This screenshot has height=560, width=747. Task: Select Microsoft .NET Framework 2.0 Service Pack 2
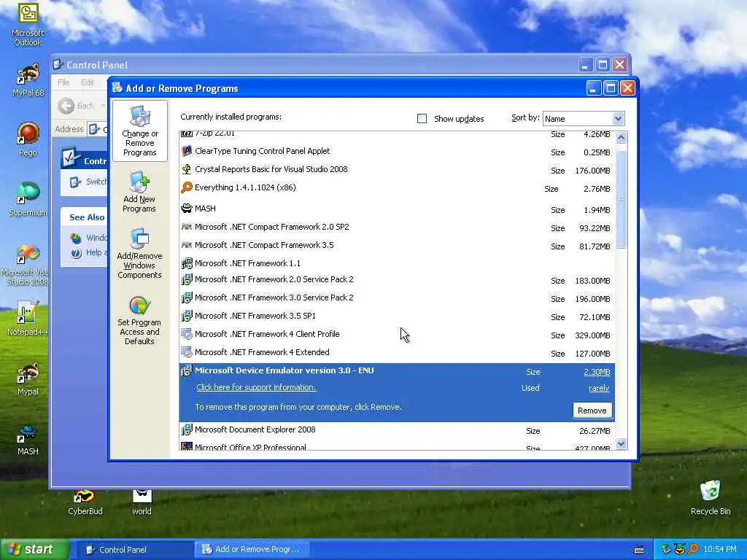(x=397, y=280)
